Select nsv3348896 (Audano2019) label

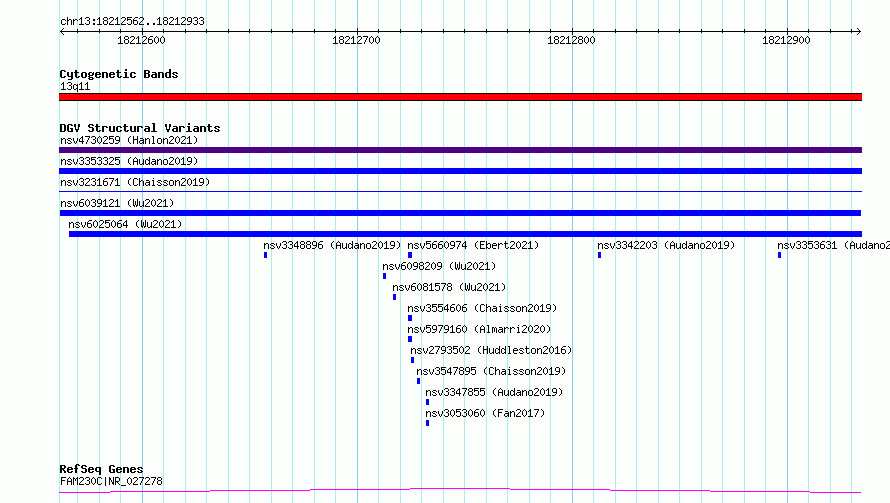click(332, 245)
